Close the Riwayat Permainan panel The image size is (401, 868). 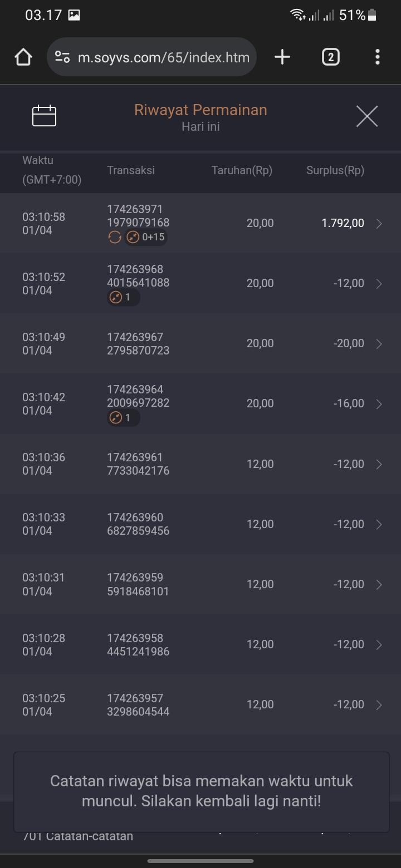366,116
